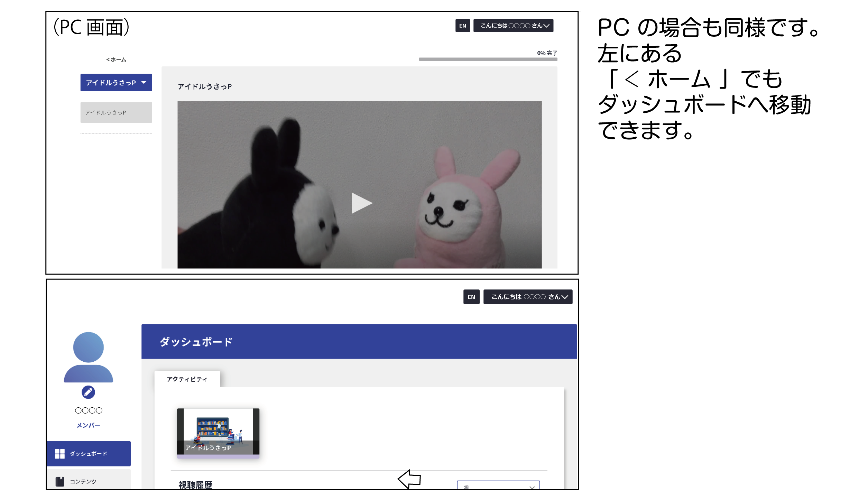868x500 pixels.
Task: Select the gray アイドルうさっP sidebar item
Action: click(x=116, y=112)
